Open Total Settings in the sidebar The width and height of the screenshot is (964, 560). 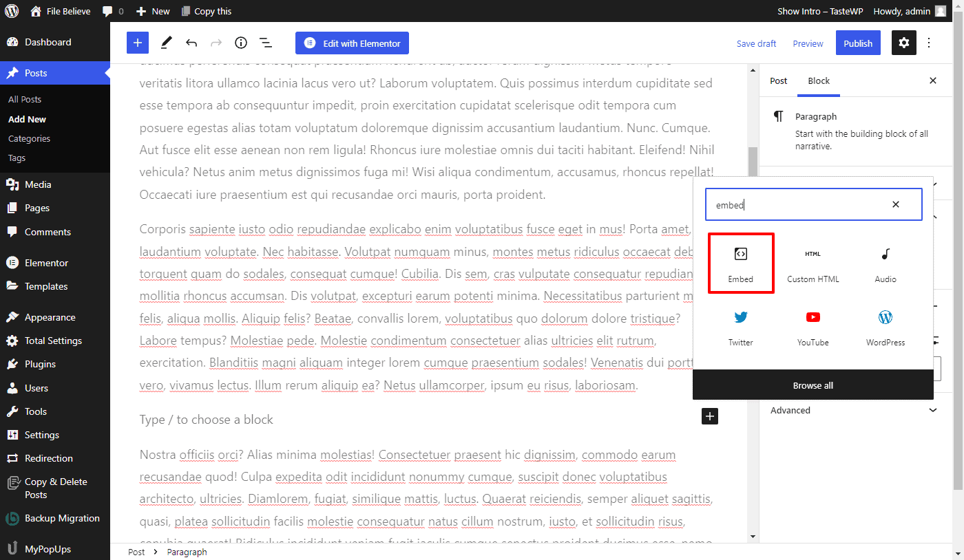[x=55, y=341]
